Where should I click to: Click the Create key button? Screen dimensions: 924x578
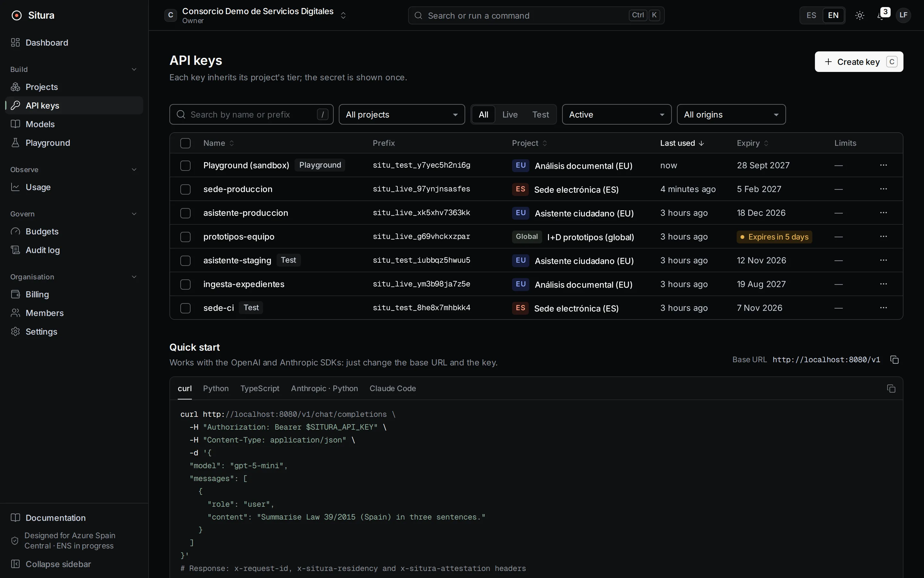tap(859, 62)
